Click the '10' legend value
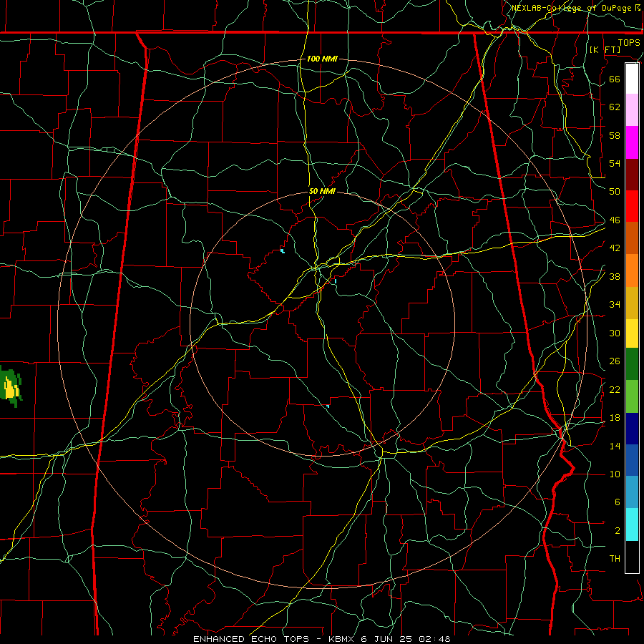 (x=615, y=474)
